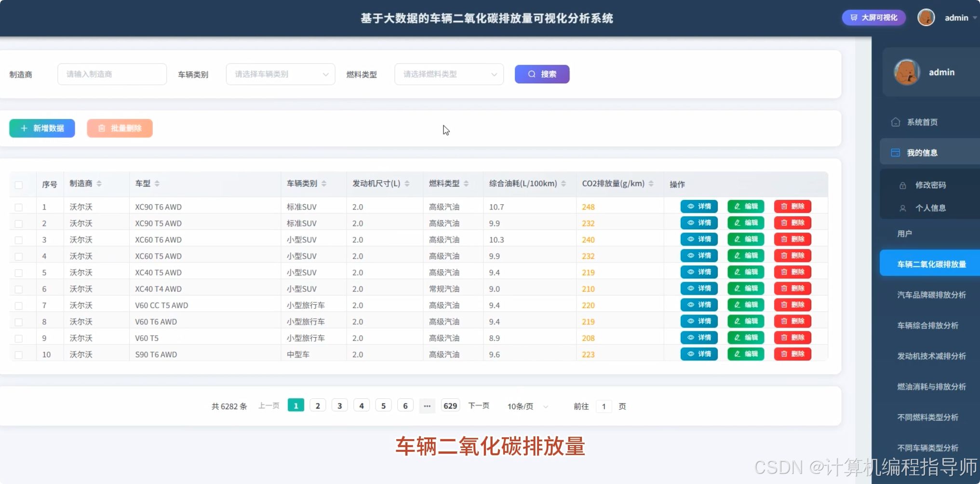980x484 pixels.
Task: Click the lock icon next to 修改密码
Action: tap(902, 185)
